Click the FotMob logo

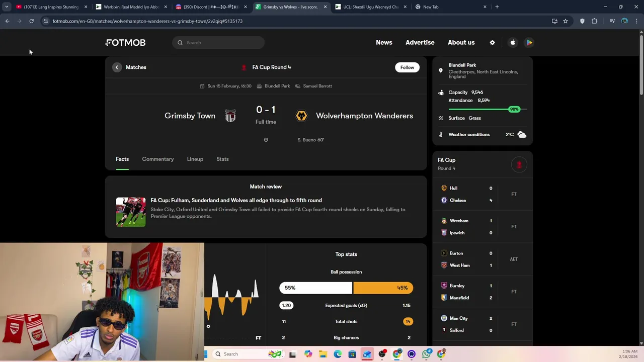click(x=125, y=43)
